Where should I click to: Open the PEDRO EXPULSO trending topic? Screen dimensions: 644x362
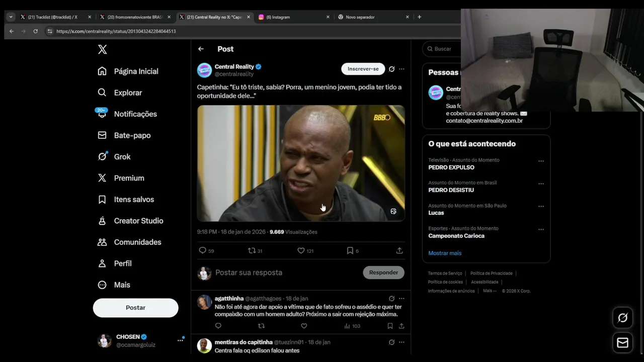click(x=451, y=167)
